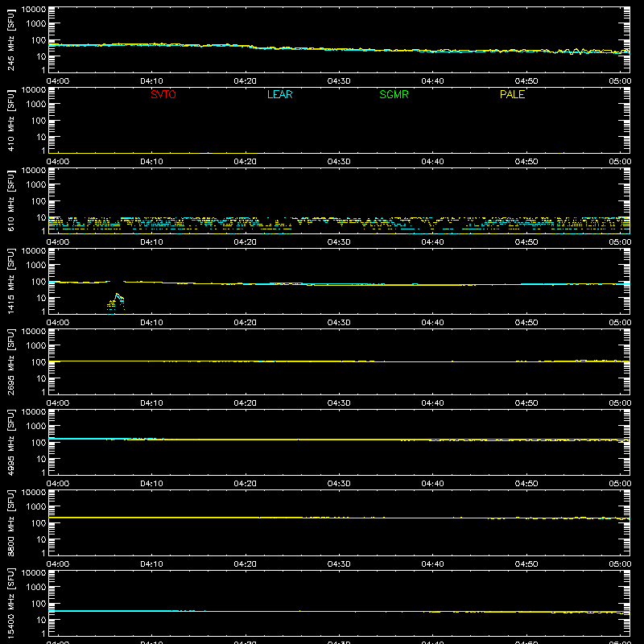Click the 10000 tick label on 245 MHz axis
The image size is (644, 644).
34,10
